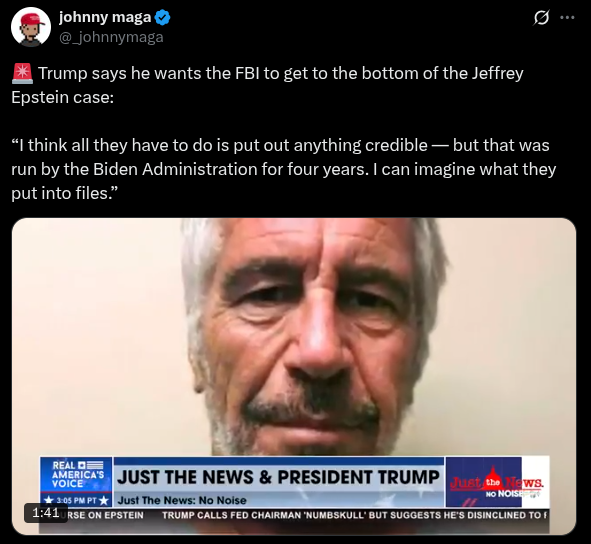The image size is (591, 544).
Task: Click the Real America's Voice logo
Action: pos(76,475)
